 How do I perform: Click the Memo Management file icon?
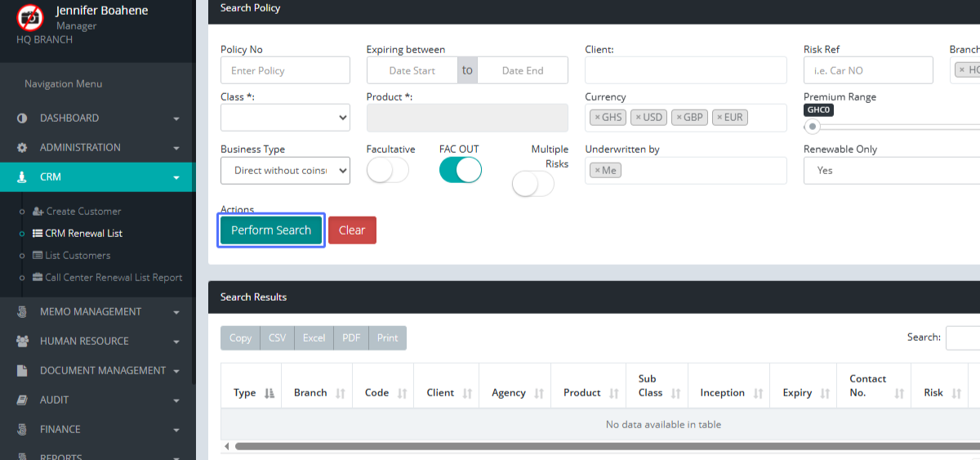[x=22, y=312]
